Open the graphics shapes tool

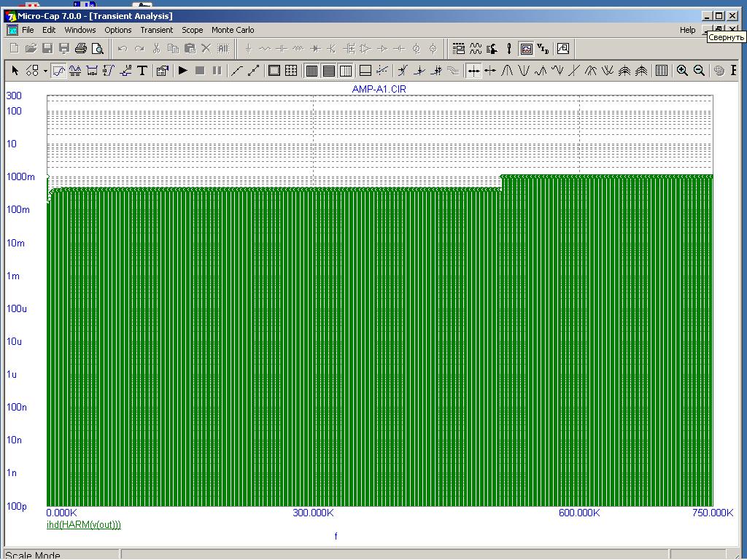click(x=32, y=71)
